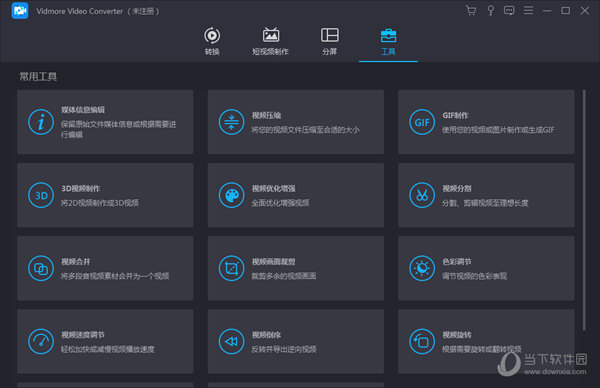Click the GIF maker icon
The width and height of the screenshot is (600, 388).
(422, 122)
